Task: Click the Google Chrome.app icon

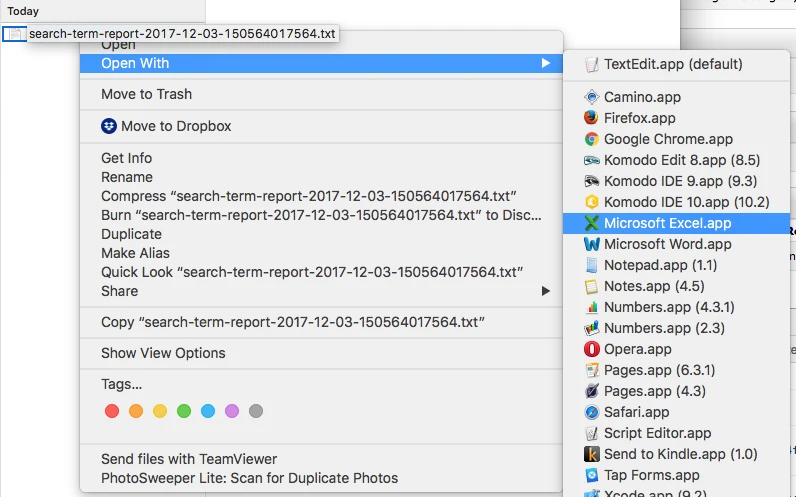Action: tap(591, 139)
